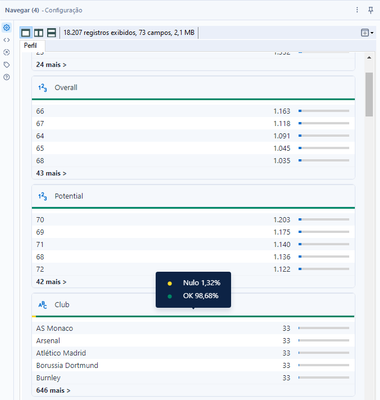Click the count 1.118 in Overall

(282, 123)
